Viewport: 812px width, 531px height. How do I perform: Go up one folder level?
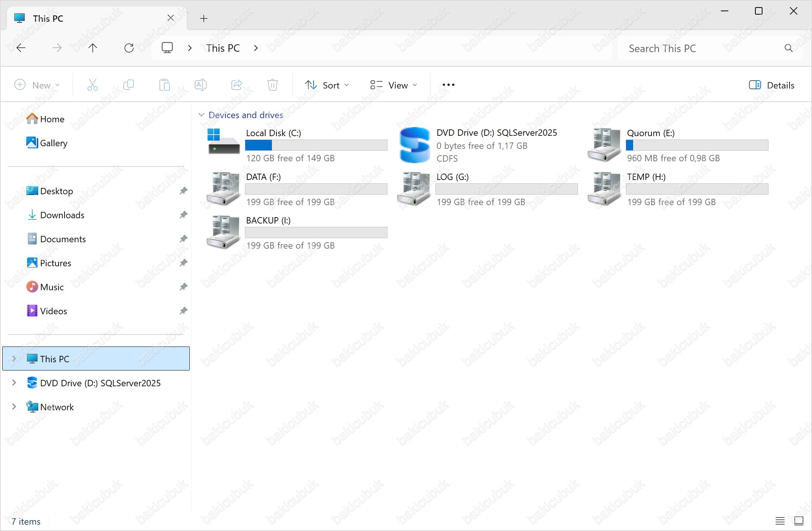(93, 48)
